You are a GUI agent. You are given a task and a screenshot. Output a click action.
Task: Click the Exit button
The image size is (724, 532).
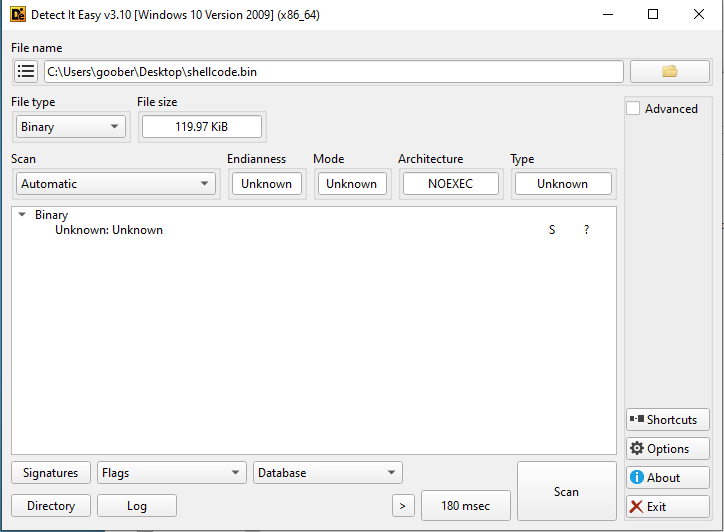tap(668, 507)
